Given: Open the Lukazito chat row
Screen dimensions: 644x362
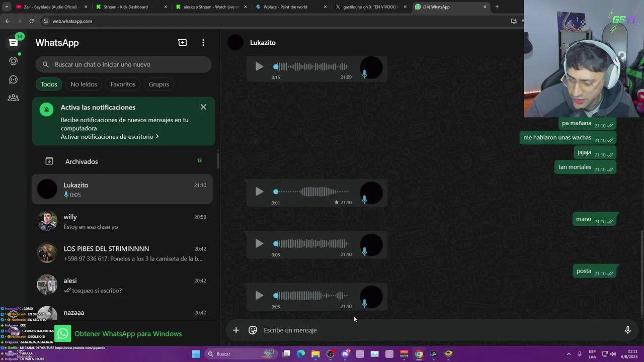Looking at the screenshot, I should pos(122,190).
